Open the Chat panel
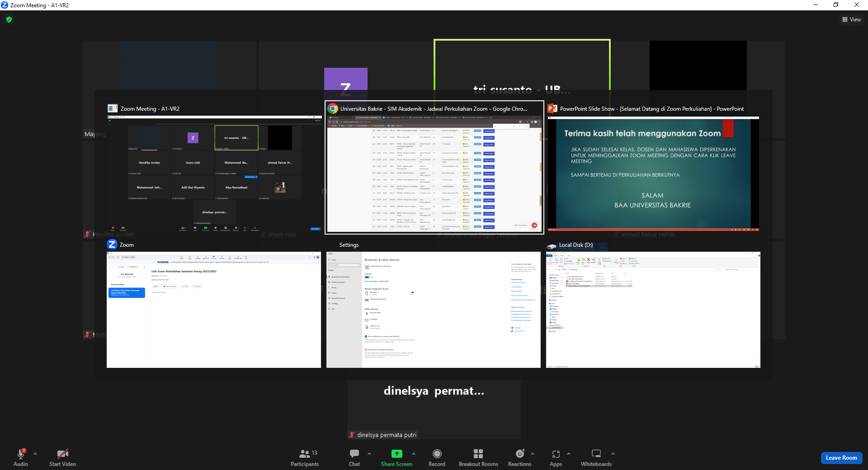Image resolution: width=868 pixels, height=470 pixels. 354,457
